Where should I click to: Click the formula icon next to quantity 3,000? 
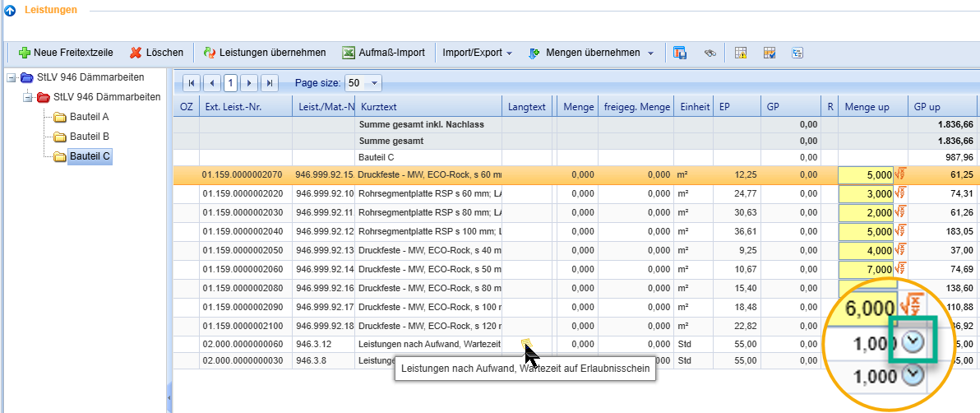point(900,193)
